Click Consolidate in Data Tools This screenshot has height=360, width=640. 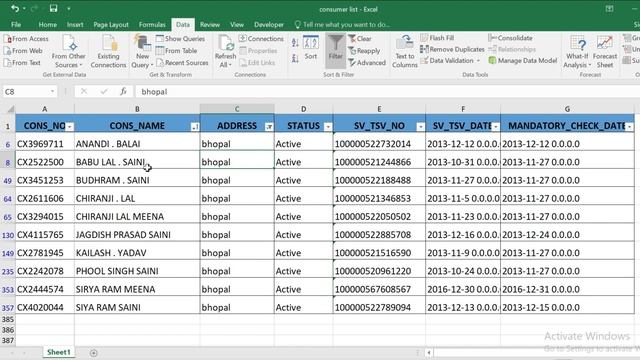[510, 38]
